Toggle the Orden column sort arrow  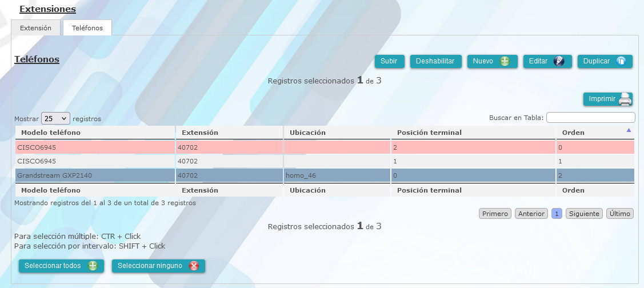(629, 131)
